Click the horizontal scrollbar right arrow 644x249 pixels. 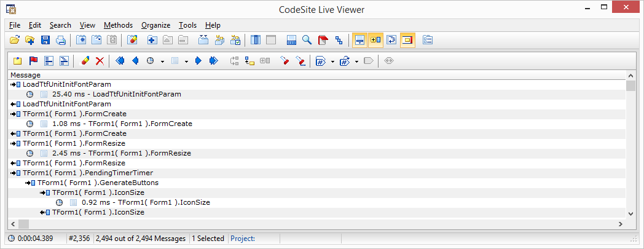(x=621, y=224)
